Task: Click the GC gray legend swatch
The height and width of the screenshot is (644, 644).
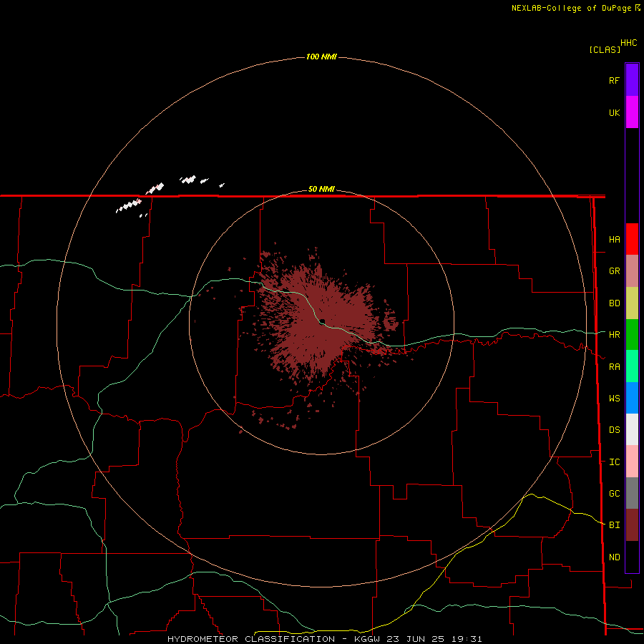Action: tap(632, 493)
